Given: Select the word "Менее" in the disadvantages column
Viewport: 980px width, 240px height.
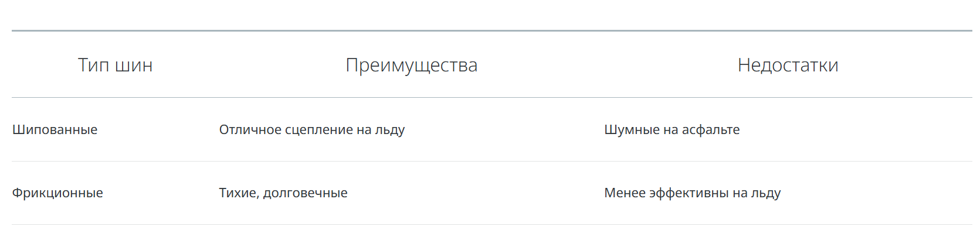Looking at the screenshot, I should (625, 193).
